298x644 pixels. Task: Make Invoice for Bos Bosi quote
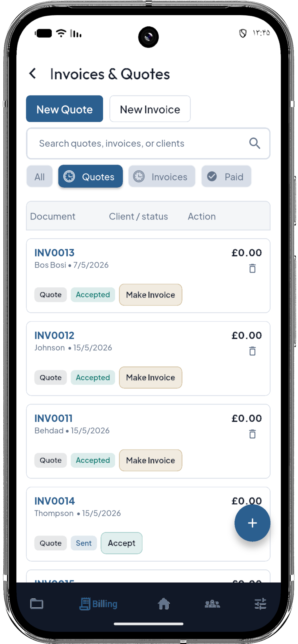pos(150,295)
